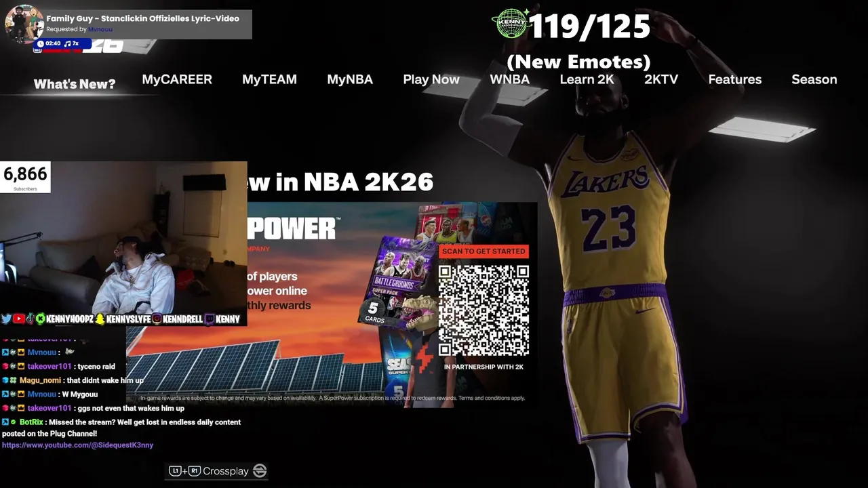Click the music note icon beside 7x

pyautogui.click(x=67, y=43)
